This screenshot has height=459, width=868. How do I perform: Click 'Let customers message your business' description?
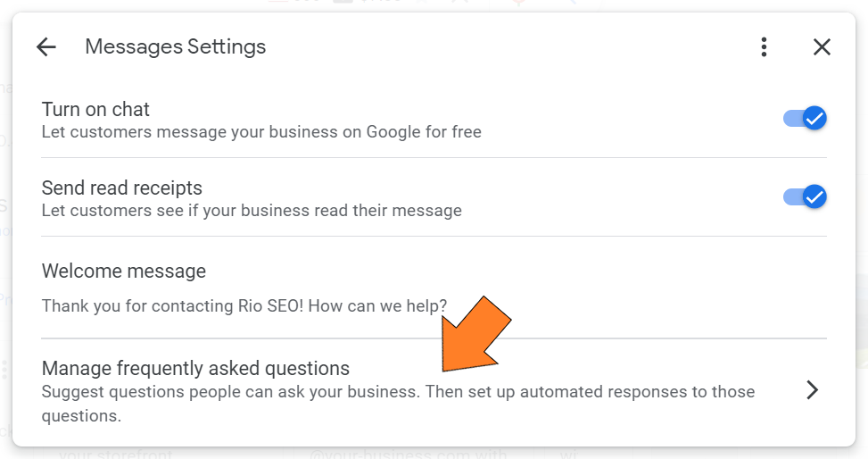click(x=261, y=132)
